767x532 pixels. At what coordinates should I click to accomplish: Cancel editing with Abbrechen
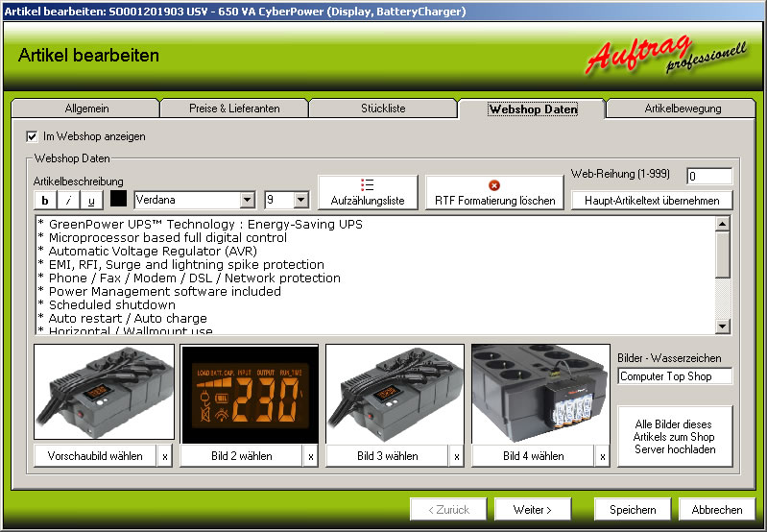717,510
